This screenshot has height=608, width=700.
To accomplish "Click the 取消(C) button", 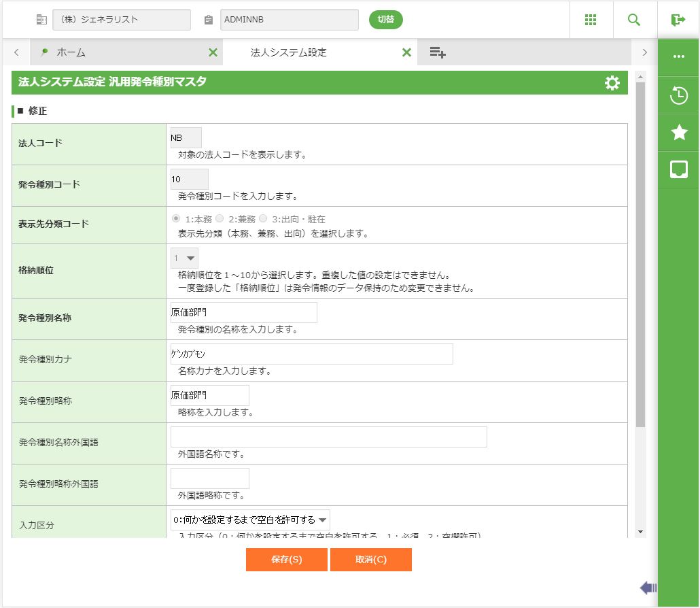I will point(371,560).
